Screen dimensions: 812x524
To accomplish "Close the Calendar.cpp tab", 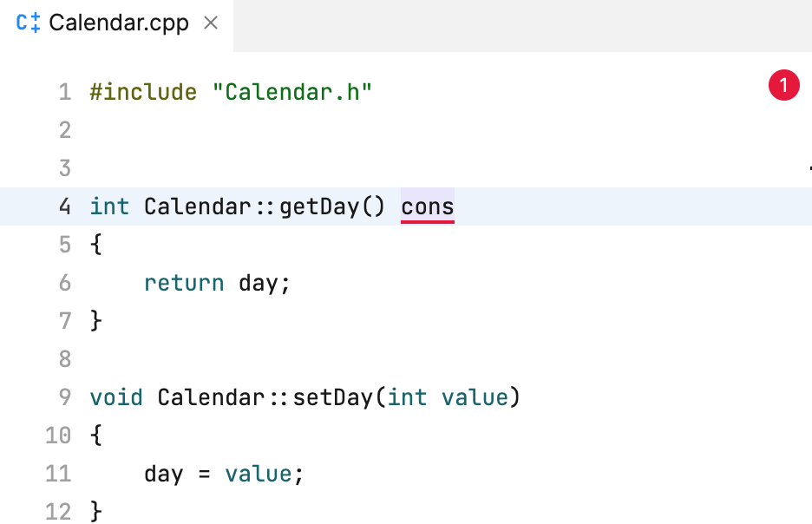I will tap(211, 23).
